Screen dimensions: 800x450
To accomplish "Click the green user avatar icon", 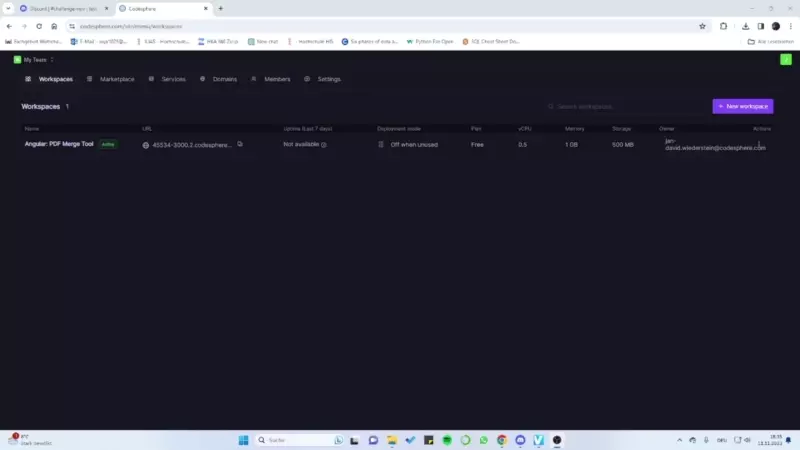I will click(x=786, y=60).
